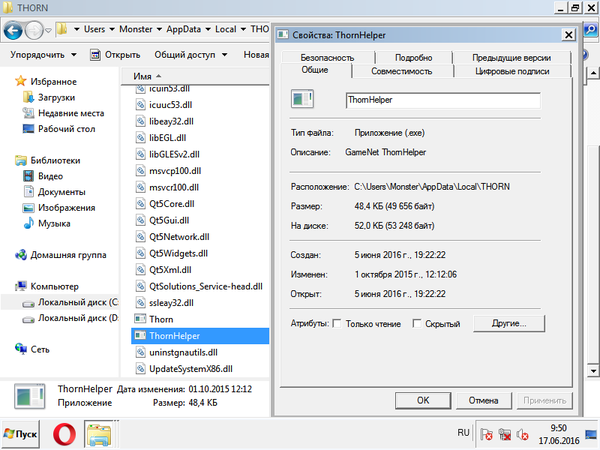Click the Компьютер icon in sidebar
This screenshot has width=600, height=450.
(x=21, y=286)
